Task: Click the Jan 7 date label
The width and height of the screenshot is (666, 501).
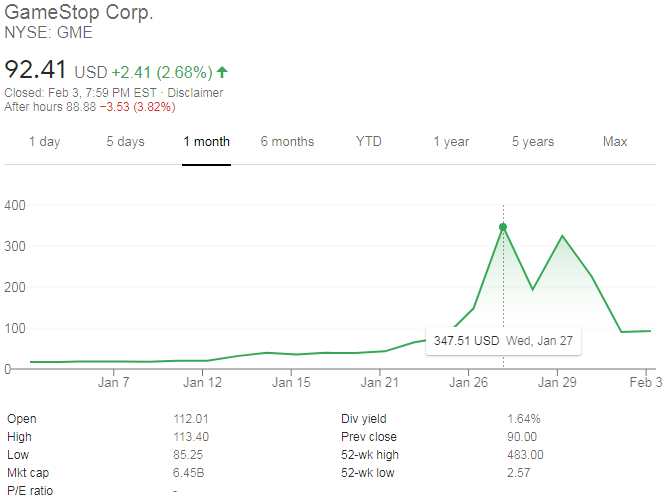Action: point(114,382)
